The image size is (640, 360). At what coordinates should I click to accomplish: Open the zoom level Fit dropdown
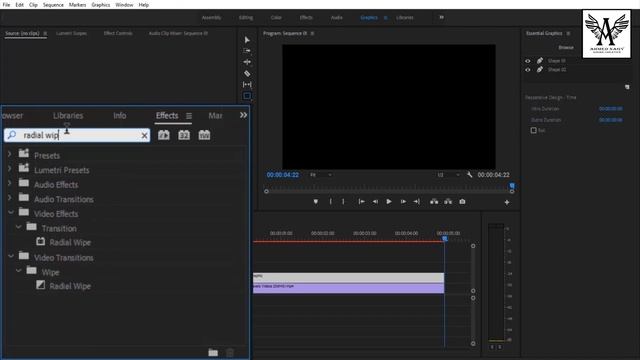(321, 175)
